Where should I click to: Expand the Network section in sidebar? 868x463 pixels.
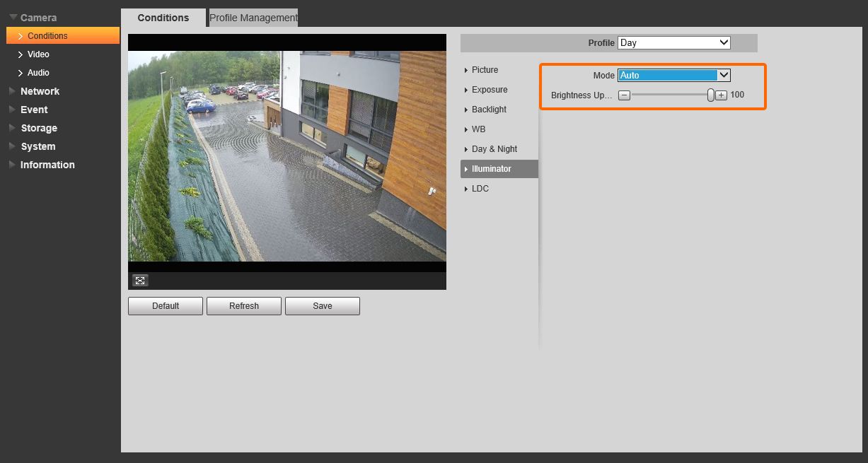coord(40,91)
